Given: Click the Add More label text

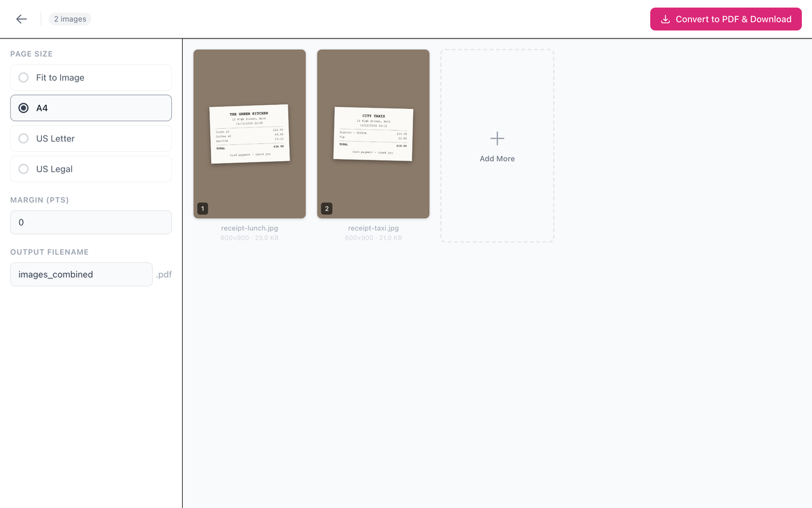Looking at the screenshot, I should click(x=497, y=158).
